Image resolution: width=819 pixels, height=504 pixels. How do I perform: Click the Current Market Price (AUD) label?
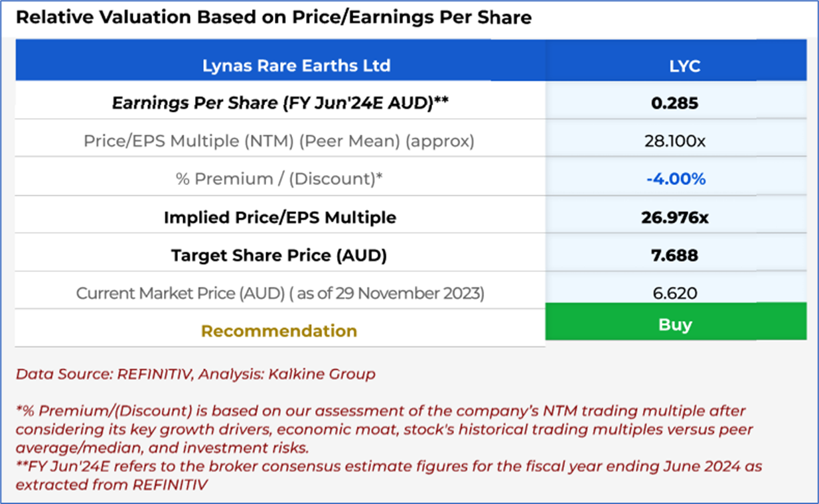[280, 293]
